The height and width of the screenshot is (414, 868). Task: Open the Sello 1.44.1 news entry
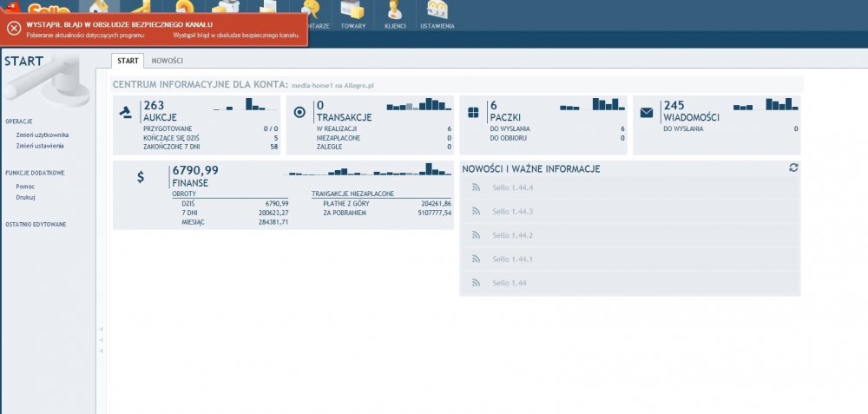(512, 260)
